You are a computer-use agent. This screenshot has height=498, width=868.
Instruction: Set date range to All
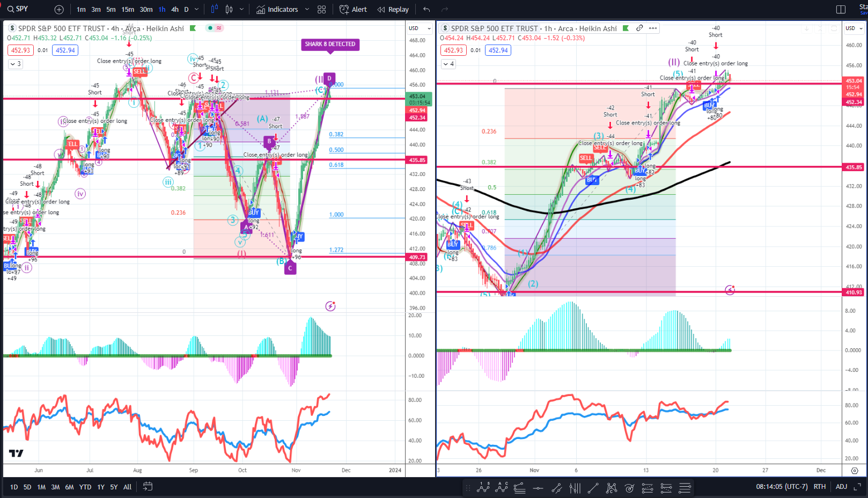point(128,487)
